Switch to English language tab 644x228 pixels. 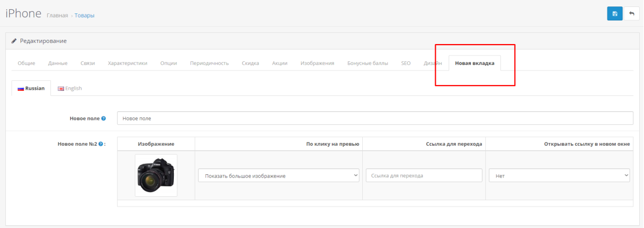coord(70,88)
